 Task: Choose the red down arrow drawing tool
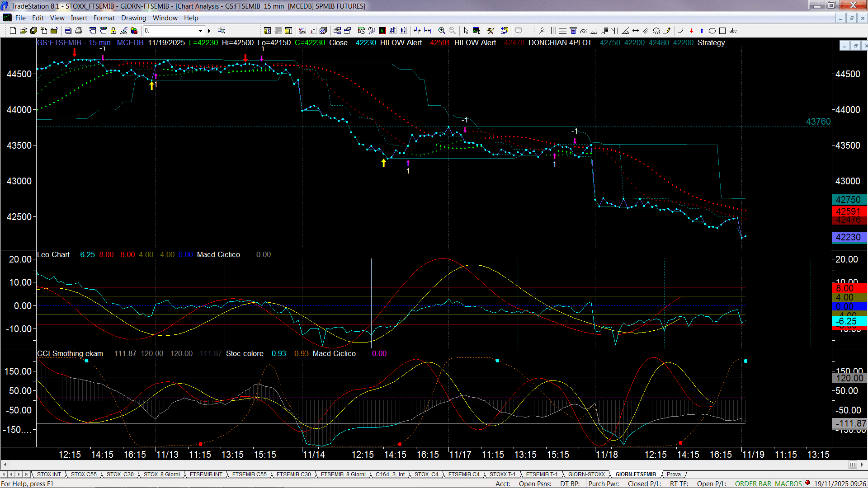coord(691,31)
